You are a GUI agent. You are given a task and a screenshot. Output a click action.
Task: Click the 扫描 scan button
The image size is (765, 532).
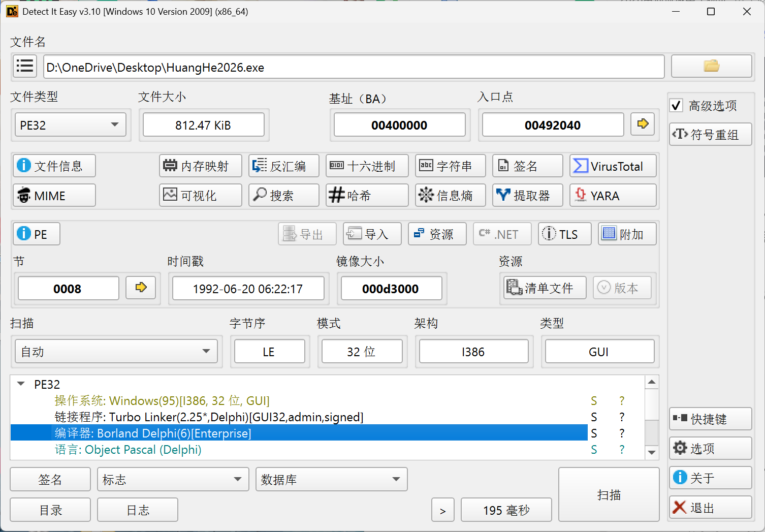[609, 494]
